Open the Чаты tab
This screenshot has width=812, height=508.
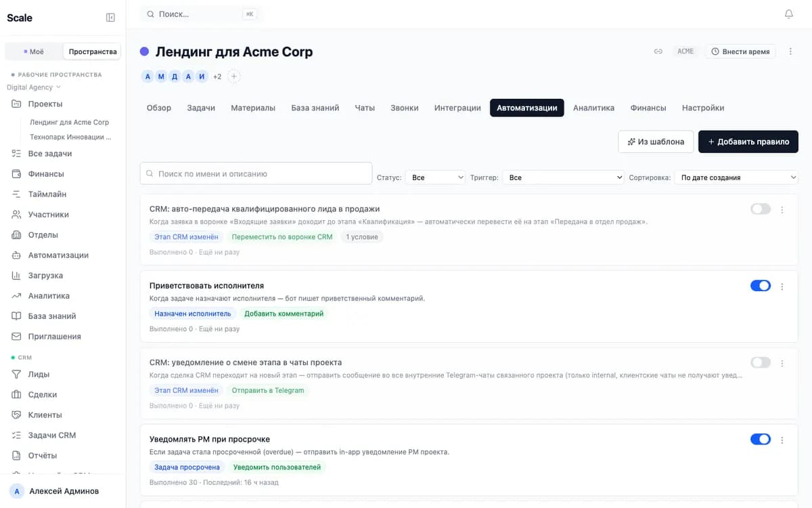(365, 108)
